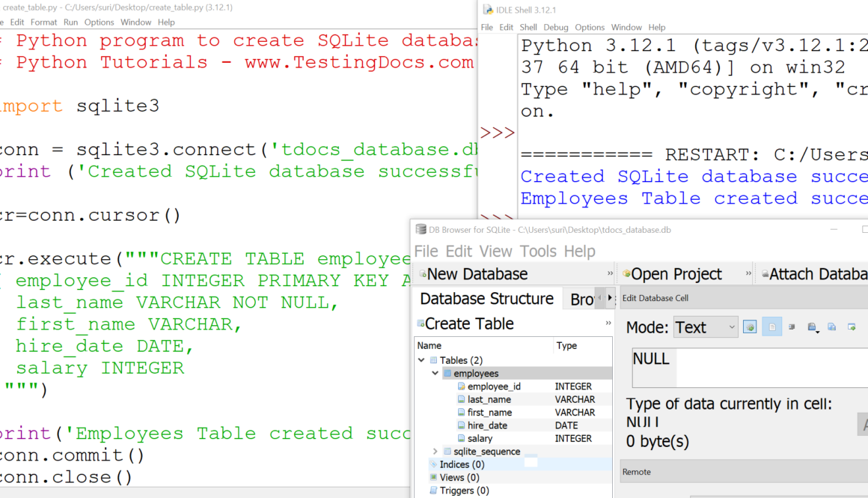Open the Mode Text dropdown
868x498 pixels.
point(706,327)
